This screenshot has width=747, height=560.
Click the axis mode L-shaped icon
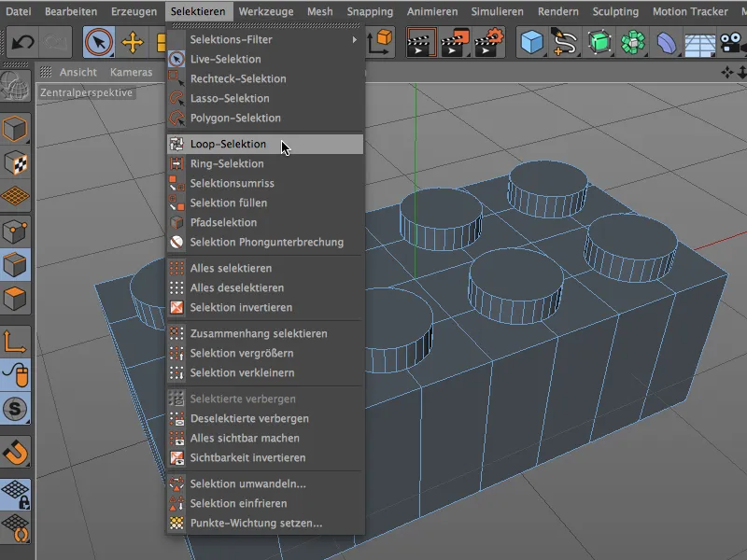point(15,341)
